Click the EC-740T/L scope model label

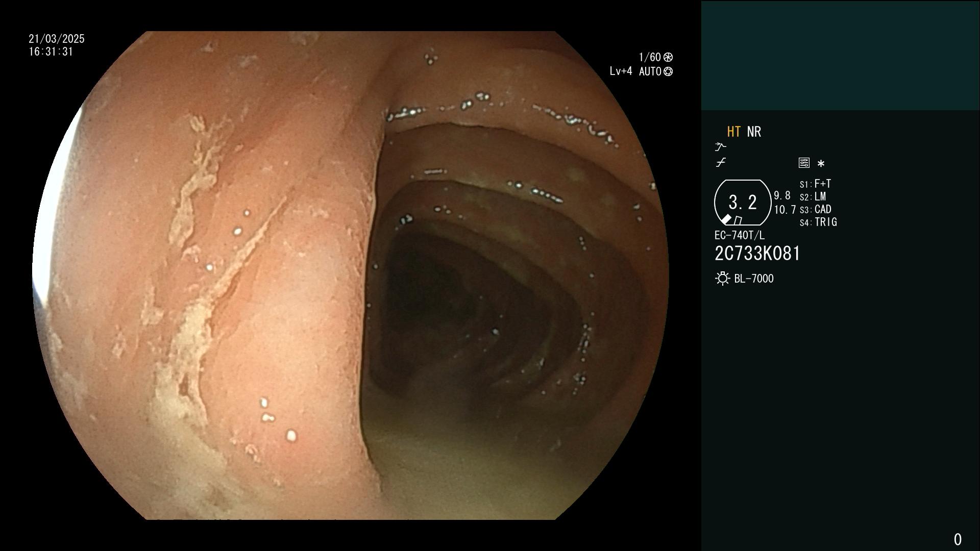click(740, 235)
